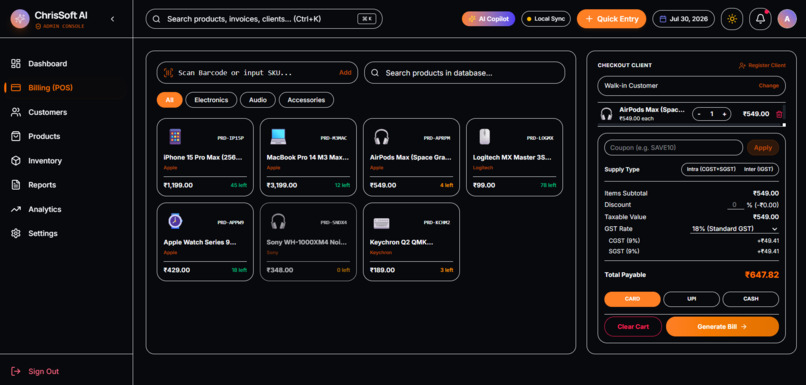The width and height of the screenshot is (806, 385).
Task: Click the Settings gear icon
Action: pyautogui.click(x=16, y=233)
